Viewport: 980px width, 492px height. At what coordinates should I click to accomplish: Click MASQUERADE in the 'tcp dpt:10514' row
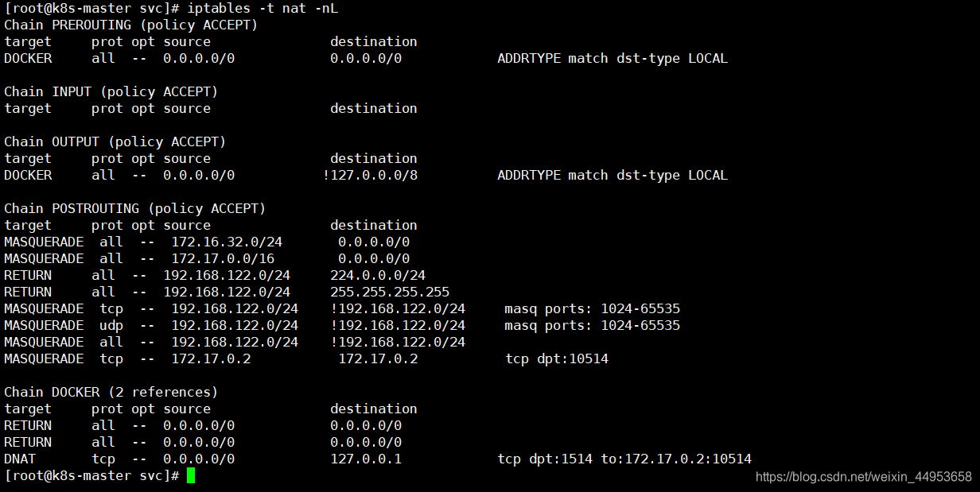pos(44,358)
